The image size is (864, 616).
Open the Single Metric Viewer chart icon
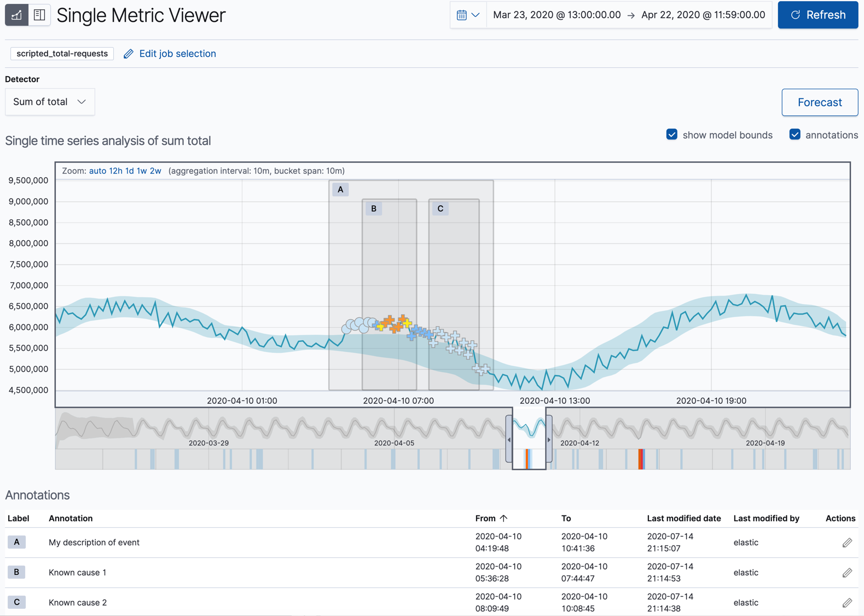coord(16,15)
